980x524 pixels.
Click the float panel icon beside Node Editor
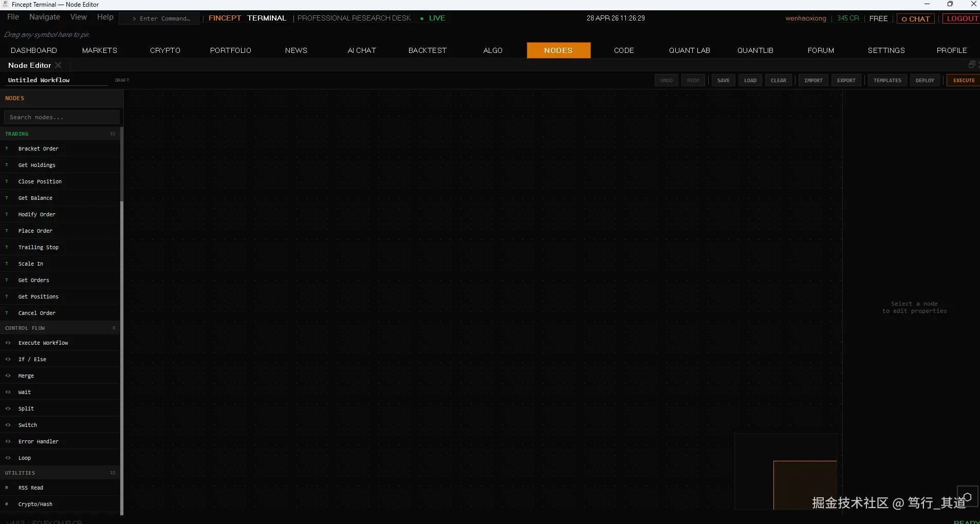[x=972, y=65]
